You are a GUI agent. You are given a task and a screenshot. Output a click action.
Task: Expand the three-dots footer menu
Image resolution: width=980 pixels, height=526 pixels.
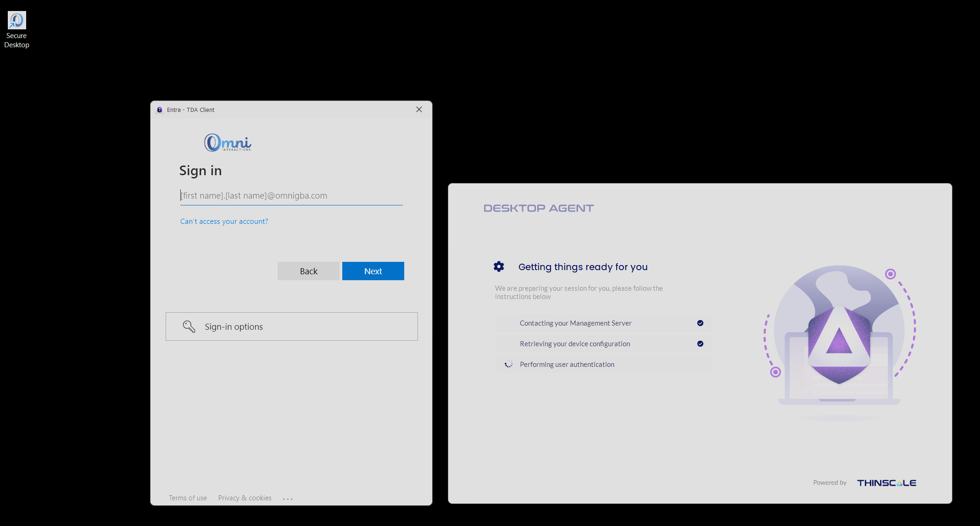pyautogui.click(x=288, y=498)
